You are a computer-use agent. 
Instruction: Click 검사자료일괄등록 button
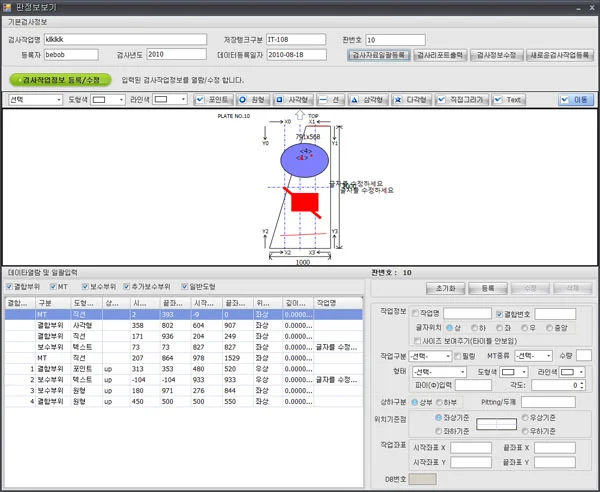point(379,55)
